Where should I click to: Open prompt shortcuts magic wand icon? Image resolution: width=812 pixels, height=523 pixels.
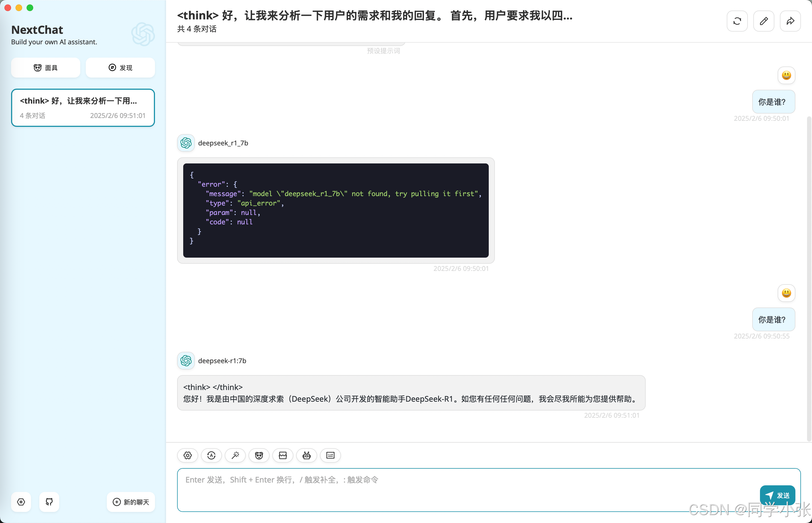(x=235, y=455)
